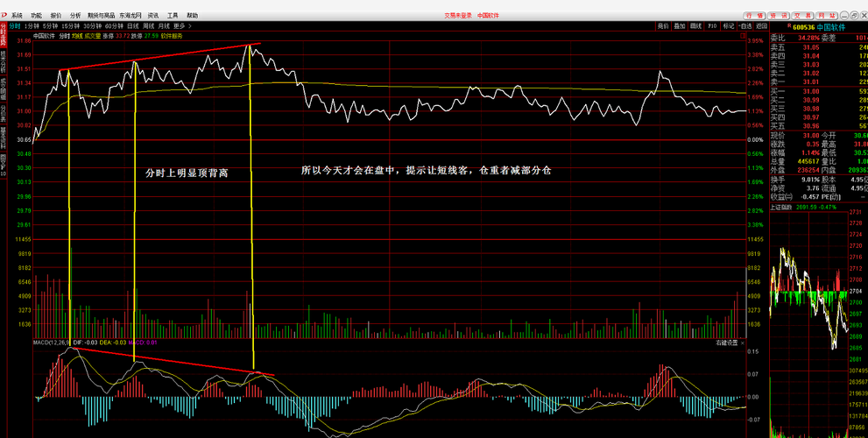Screen dimensions: 868x438
Task: Click the 交易 button in title bar
Action: [x=802, y=16]
